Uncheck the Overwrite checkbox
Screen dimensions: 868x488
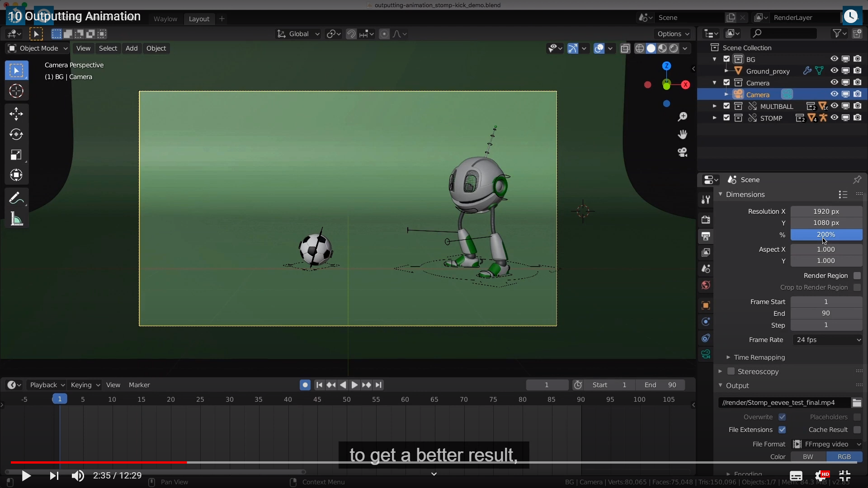[782, 417]
